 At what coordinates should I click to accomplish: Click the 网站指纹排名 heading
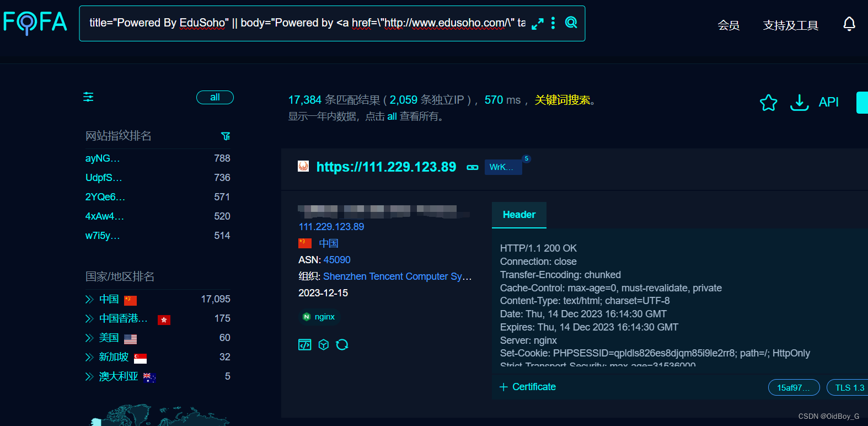click(118, 136)
